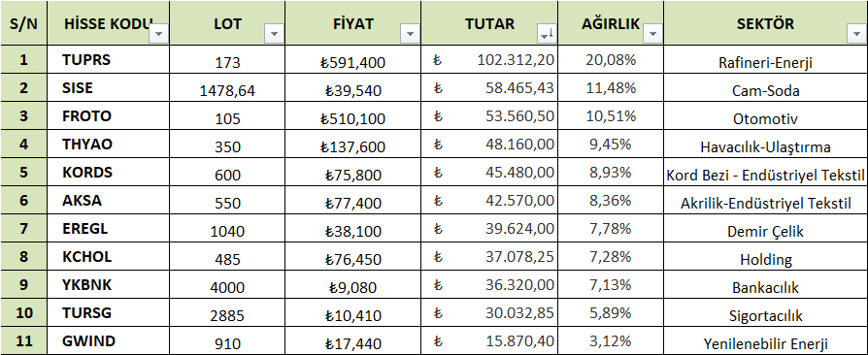This screenshot has height=355, width=868.
Task: Select the KCHOL lot cell 485
Action: point(227,257)
